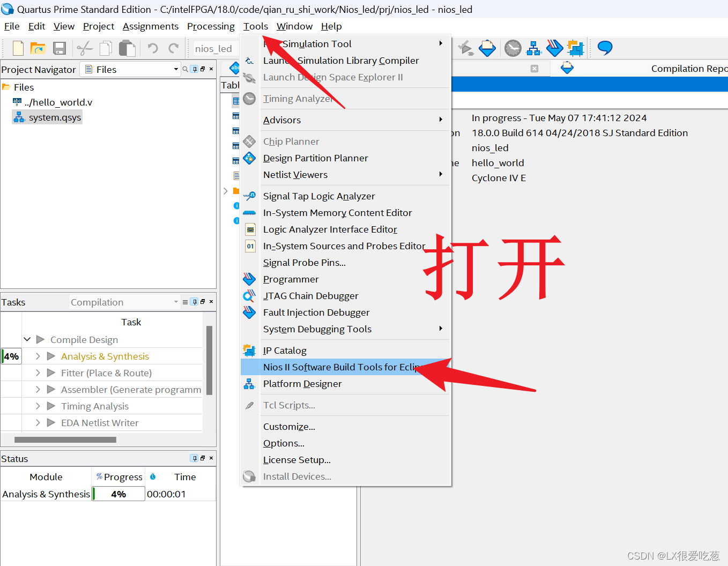Viewport: 728px width, 566px height.
Task: Expand the Assembler task row
Action: click(38, 389)
